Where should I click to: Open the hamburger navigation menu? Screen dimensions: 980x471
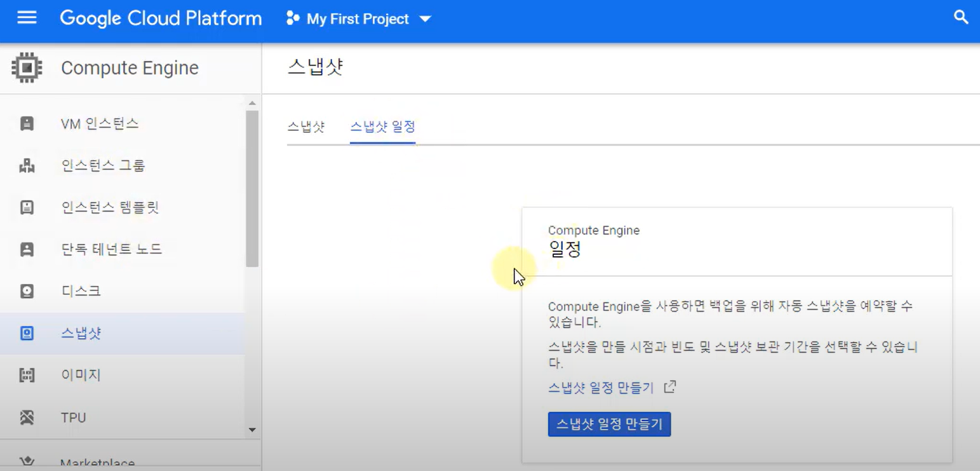click(27, 18)
